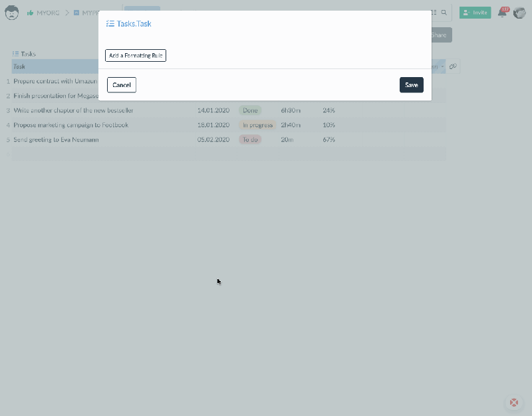Screen dimensions: 532x416
Task: Click 'Add a Formatting Rule'
Action: (136, 55)
